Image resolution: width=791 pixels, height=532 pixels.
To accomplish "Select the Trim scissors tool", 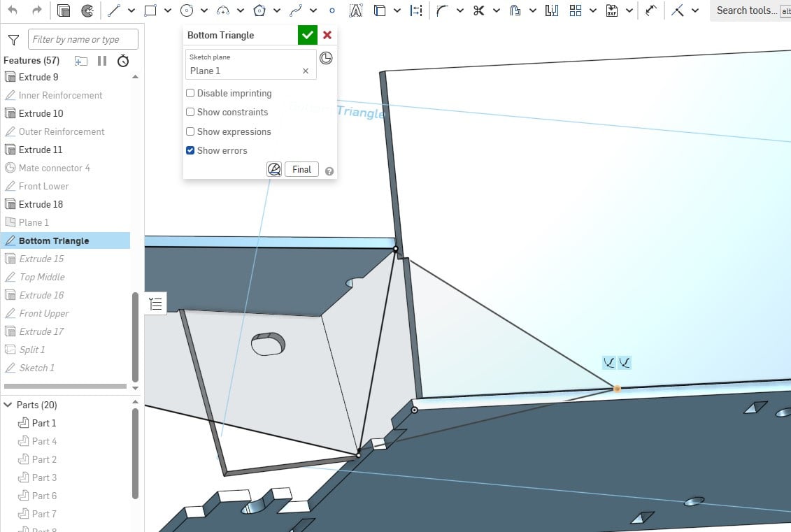I will coord(479,10).
